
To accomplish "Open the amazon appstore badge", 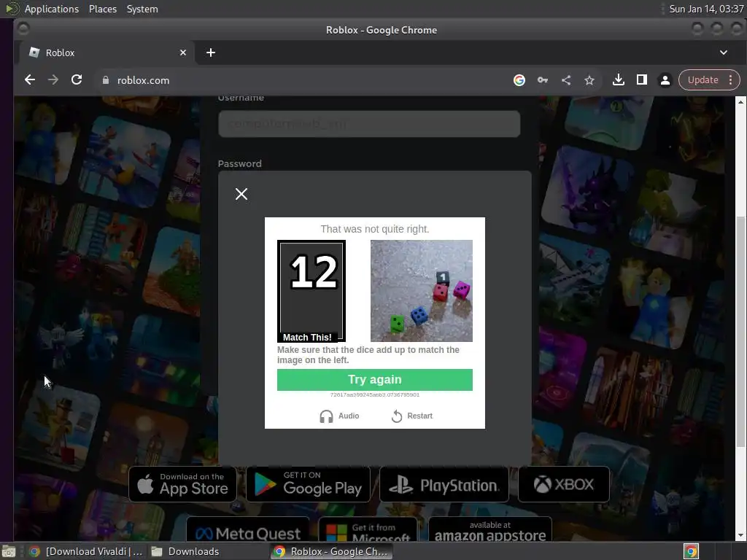I will 490,529.
